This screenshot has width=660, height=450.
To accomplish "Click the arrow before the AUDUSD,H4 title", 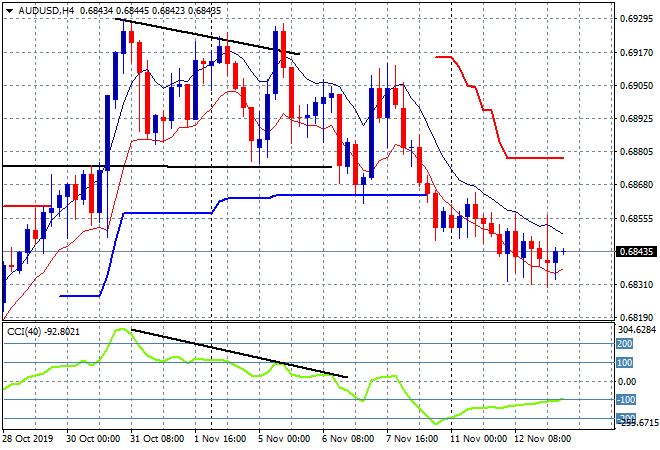I will pos(8,10).
